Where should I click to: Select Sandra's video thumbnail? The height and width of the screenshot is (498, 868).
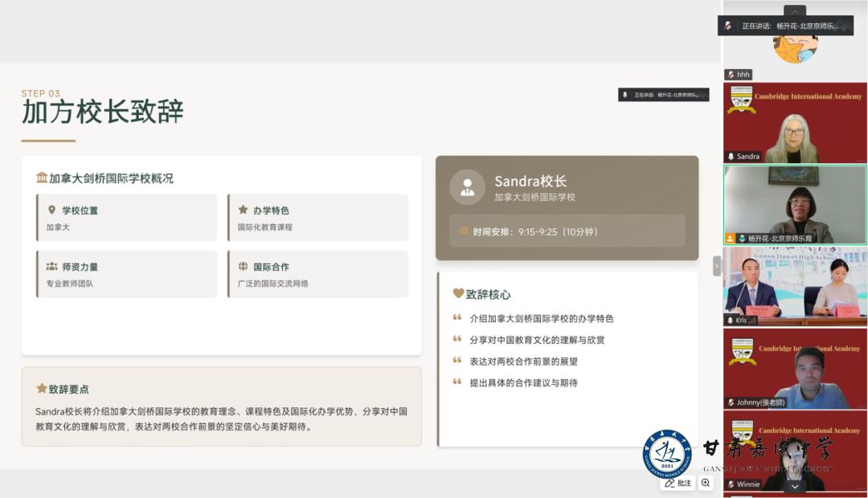(x=795, y=122)
